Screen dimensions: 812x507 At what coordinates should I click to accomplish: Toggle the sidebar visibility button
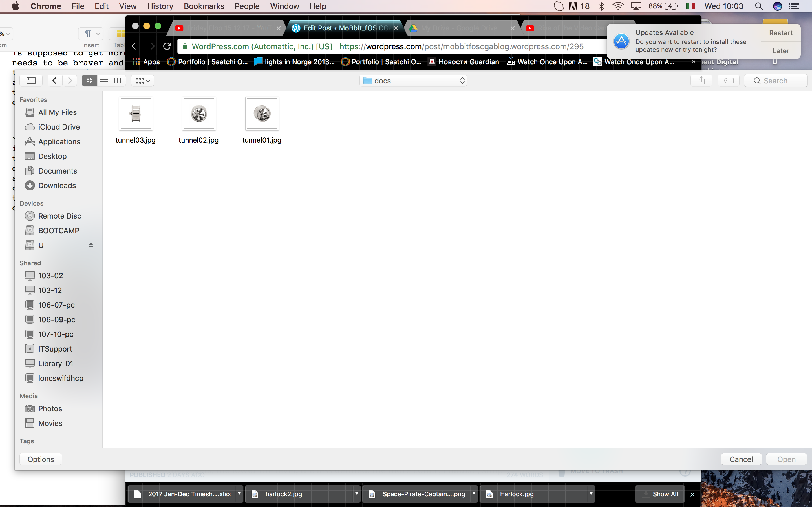(x=31, y=81)
